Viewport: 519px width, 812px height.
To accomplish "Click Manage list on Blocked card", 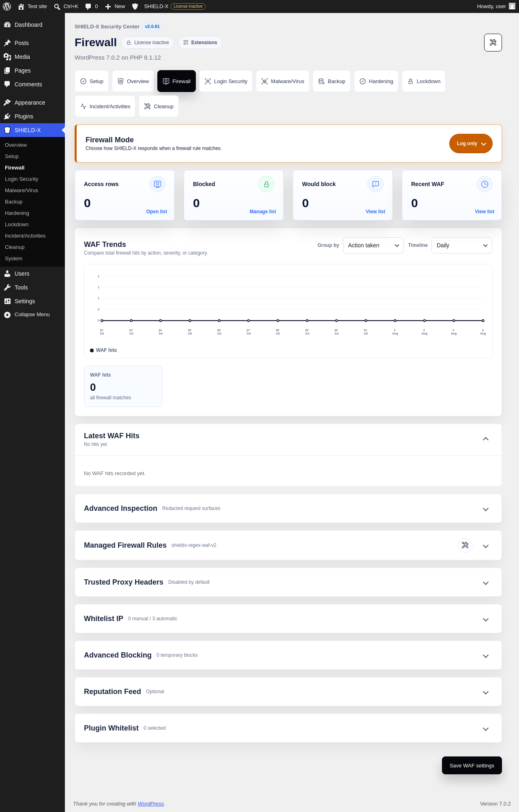I will pos(263,212).
